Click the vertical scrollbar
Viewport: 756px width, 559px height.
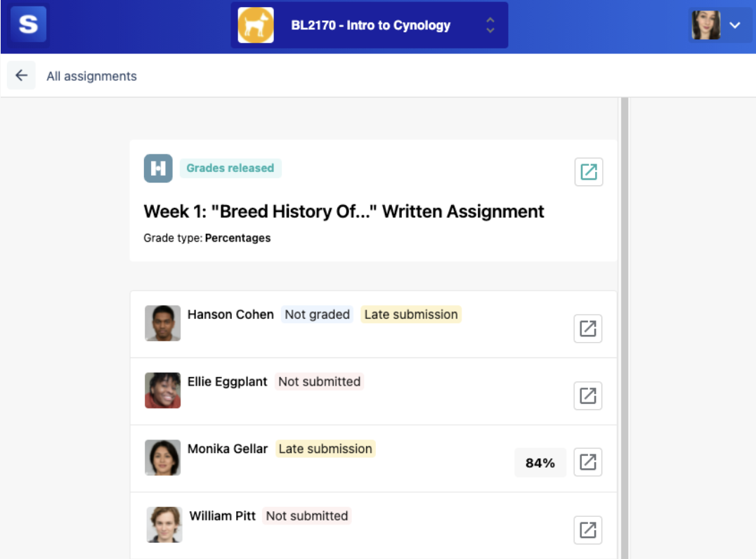[x=625, y=328]
